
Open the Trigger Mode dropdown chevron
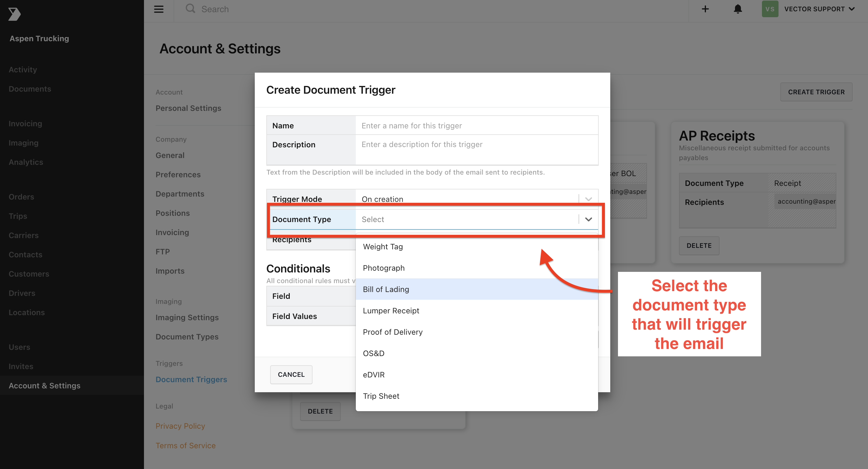click(x=588, y=199)
